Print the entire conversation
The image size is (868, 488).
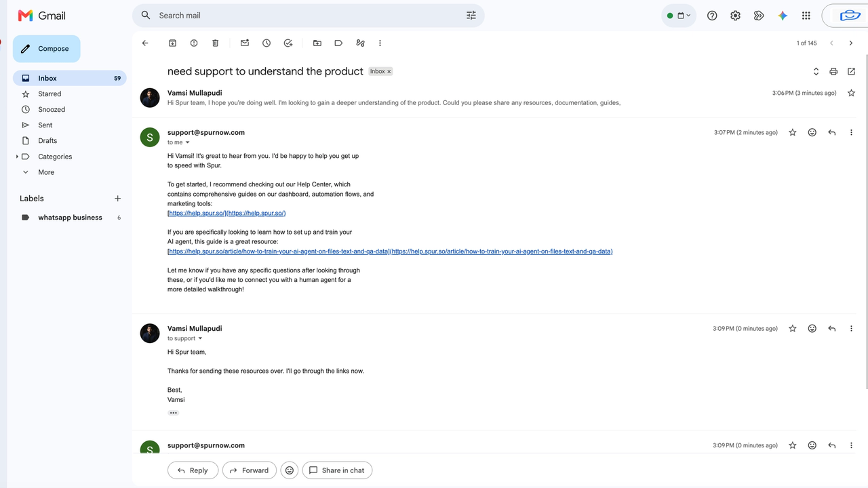tap(833, 71)
